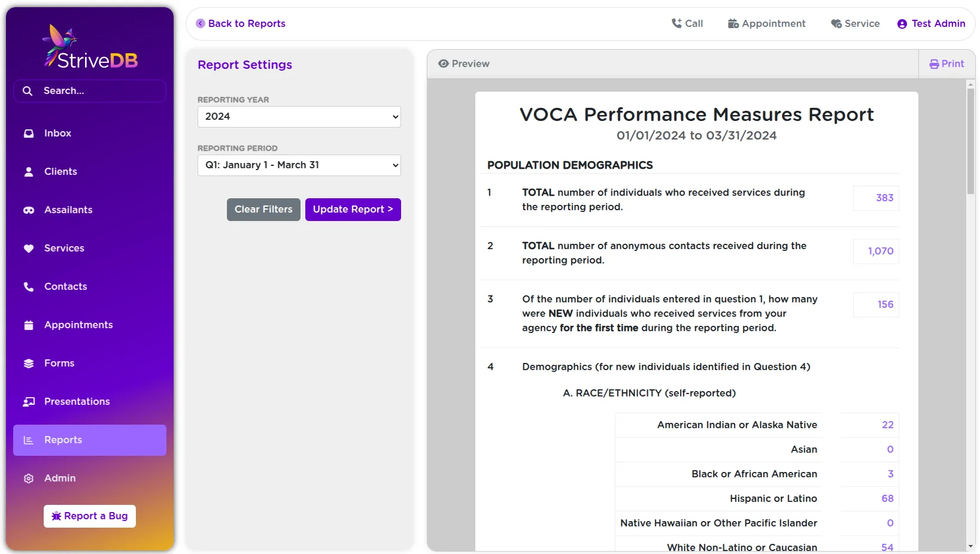Viewport: 980px width, 554px height.
Task: Click Clear Filters
Action: pyautogui.click(x=263, y=210)
